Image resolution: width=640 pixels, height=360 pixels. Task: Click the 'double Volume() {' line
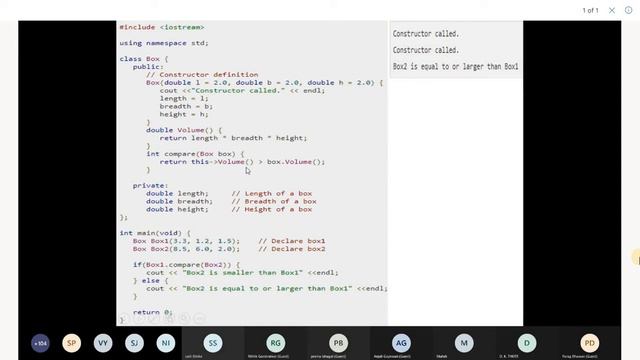click(x=184, y=130)
